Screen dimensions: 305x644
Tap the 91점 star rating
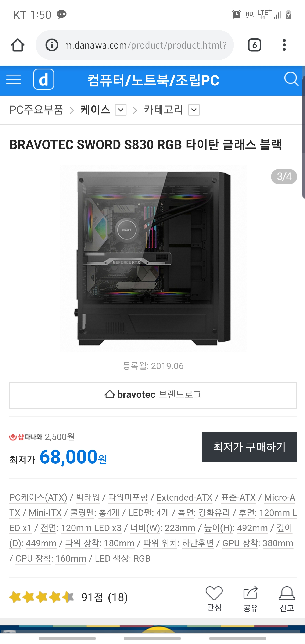(x=68, y=597)
